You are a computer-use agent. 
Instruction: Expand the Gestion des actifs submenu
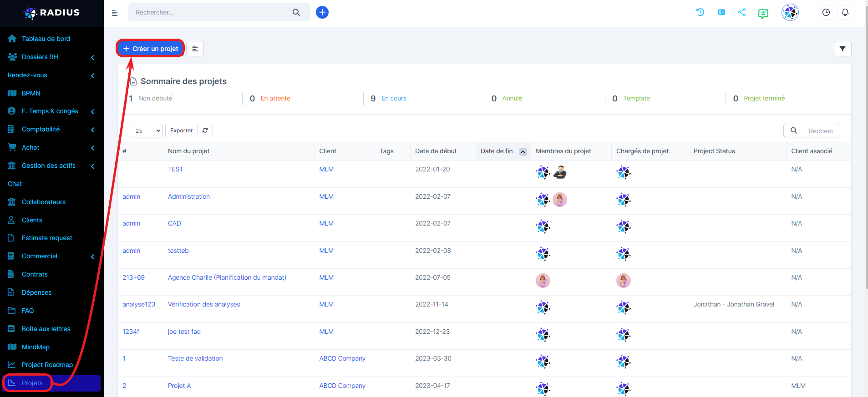pyautogui.click(x=93, y=166)
